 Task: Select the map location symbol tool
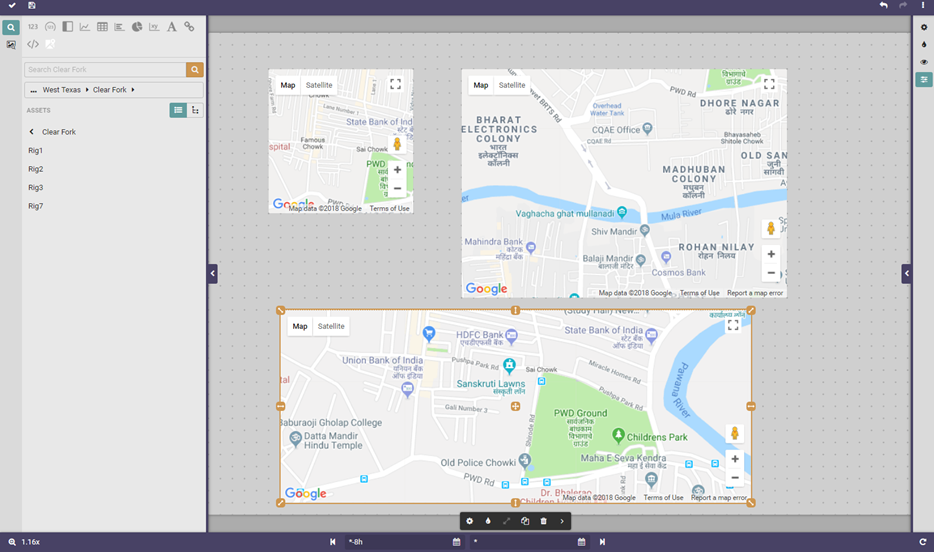(50, 44)
